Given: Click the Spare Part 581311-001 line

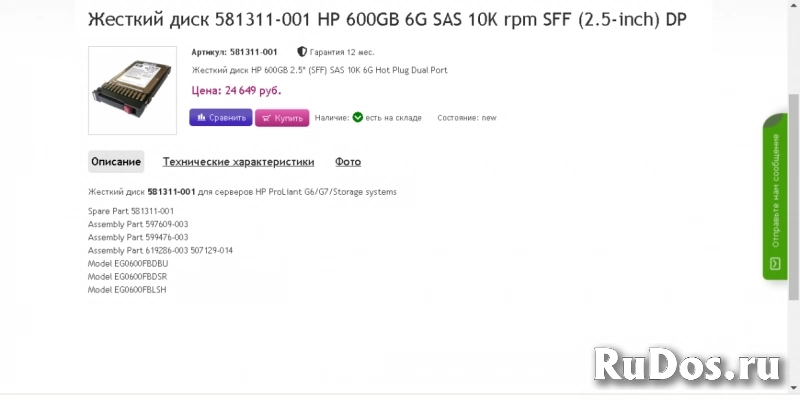Looking at the screenshot, I should 131,211.
